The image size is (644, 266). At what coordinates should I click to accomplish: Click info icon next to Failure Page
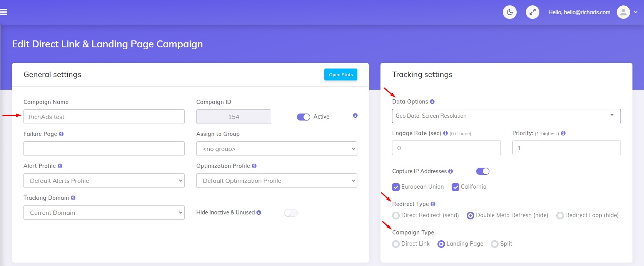click(61, 134)
